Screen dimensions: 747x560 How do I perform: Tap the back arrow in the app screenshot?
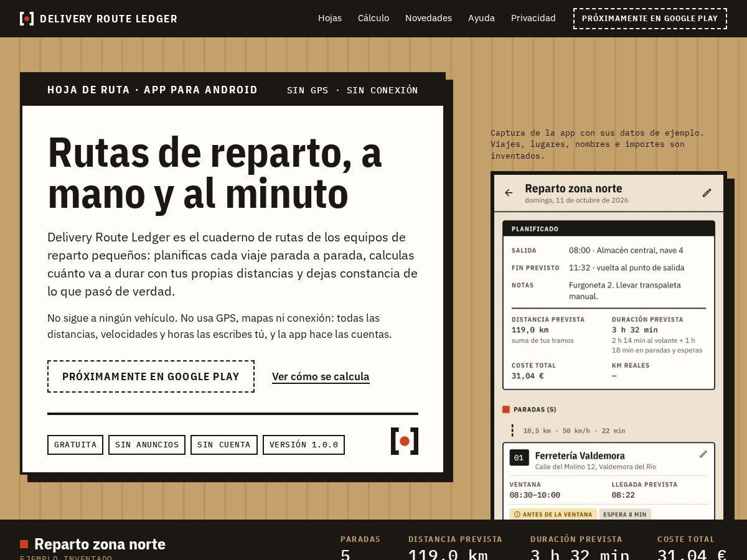click(x=509, y=193)
